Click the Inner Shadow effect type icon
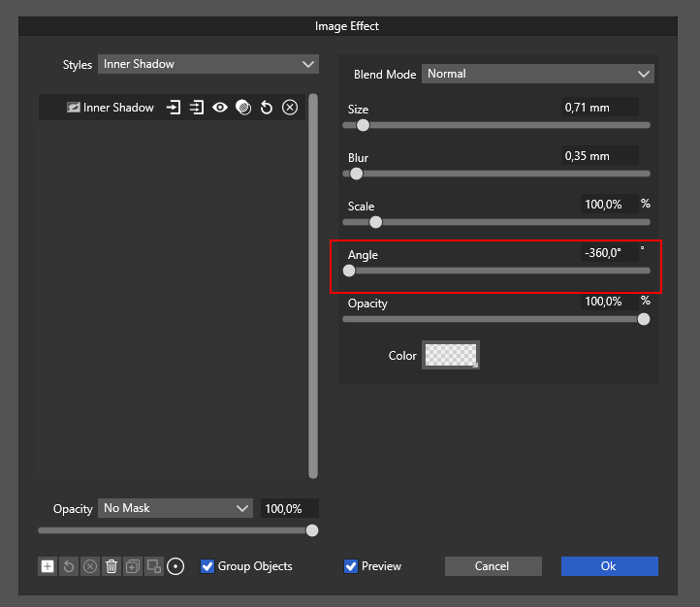Image resolution: width=700 pixels, height=607 pixels. click(73, 108)
